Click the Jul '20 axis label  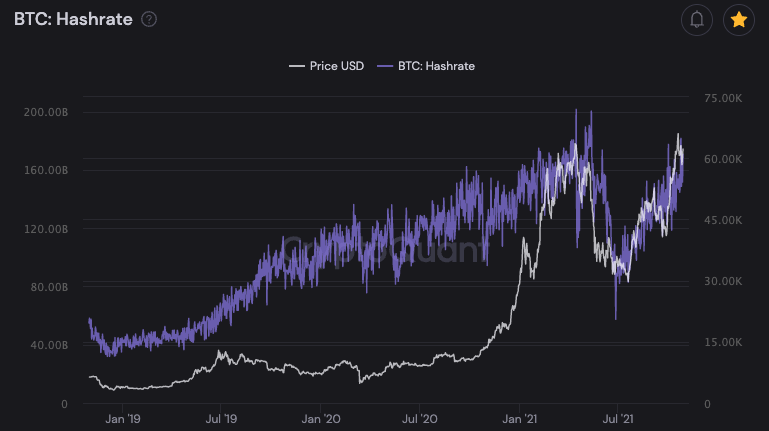point(420,419)
